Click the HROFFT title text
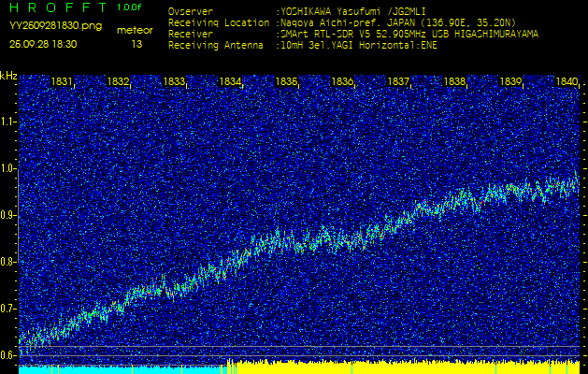 pyautogui.click(x=47, y=7)
